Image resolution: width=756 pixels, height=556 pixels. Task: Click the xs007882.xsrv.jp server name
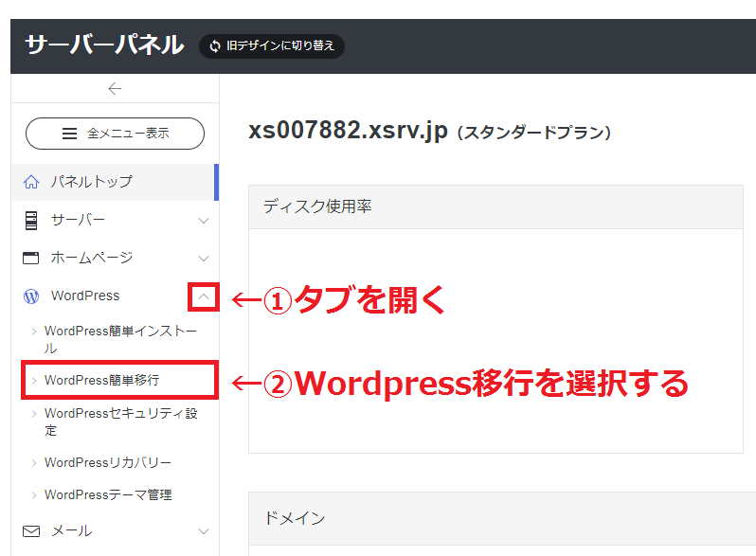[348, 130]
